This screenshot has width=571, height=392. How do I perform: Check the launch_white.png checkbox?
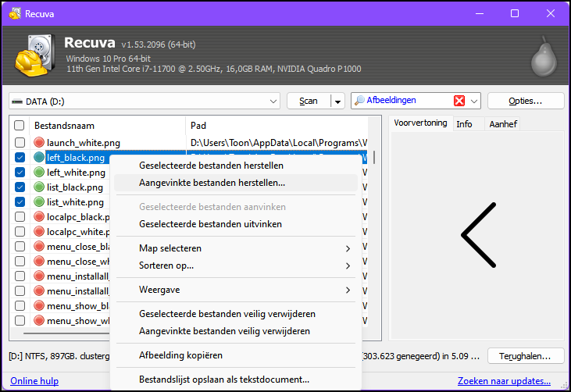[20, 143]
